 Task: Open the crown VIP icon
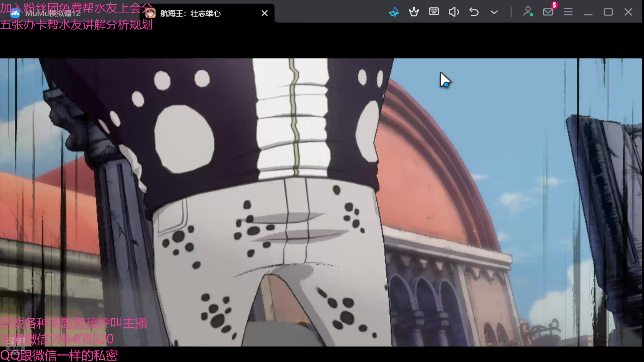coord(414,12)
